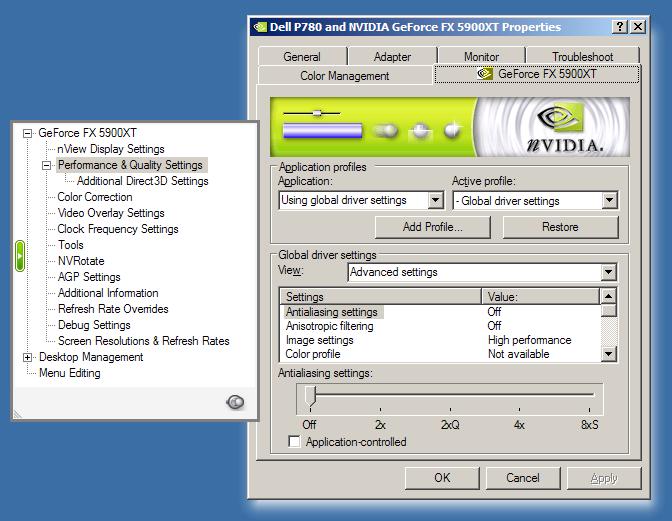The image size is (672, 521).
Task: Select Desktop Management tree label
Action: [x=91, y=357]
